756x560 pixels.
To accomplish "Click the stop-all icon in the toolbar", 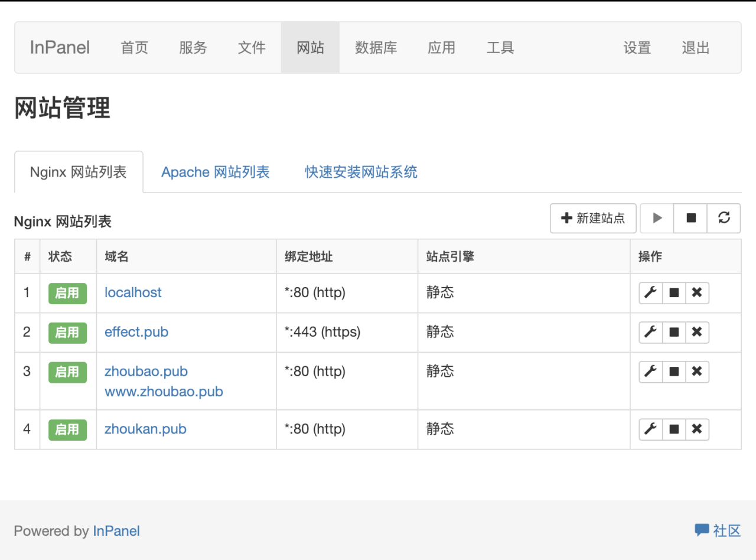I will click(690, 218).
